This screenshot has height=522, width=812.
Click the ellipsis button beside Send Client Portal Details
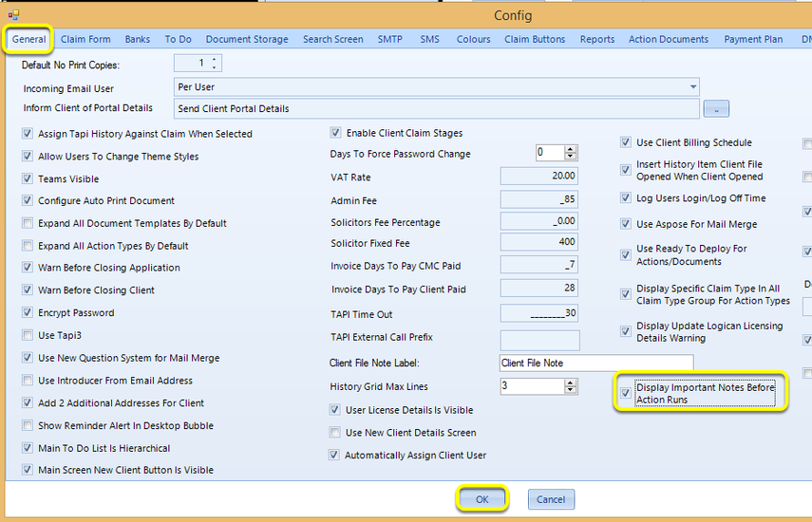click(716, 108)
